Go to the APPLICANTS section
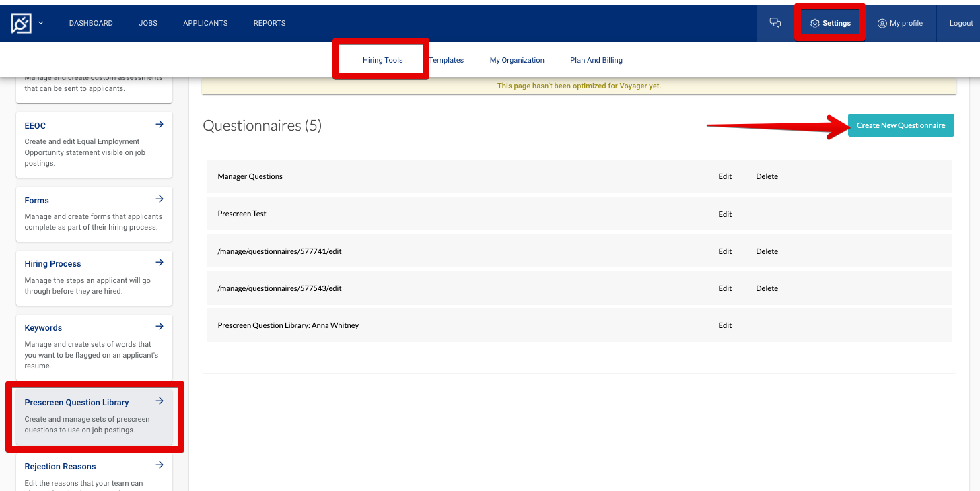This screenshot has width=980, height=491. 205,22
